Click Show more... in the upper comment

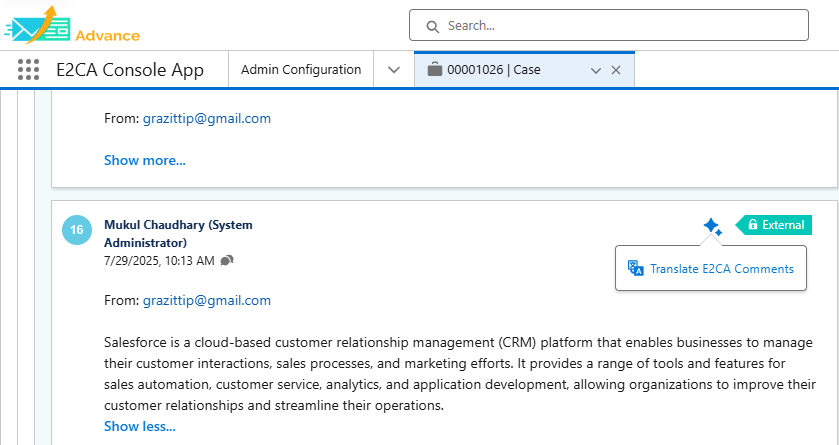(x=145, y=160)
